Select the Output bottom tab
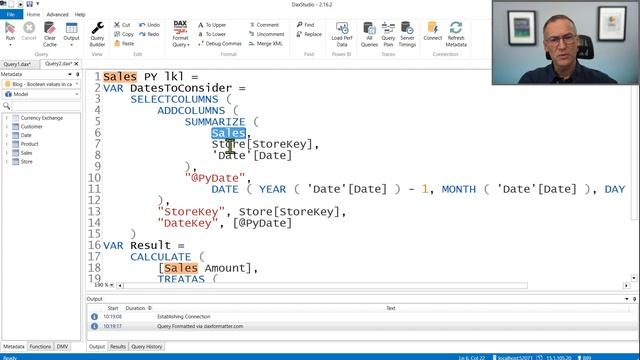Screen dimensions: 640x360 click(x=97, y=347)
